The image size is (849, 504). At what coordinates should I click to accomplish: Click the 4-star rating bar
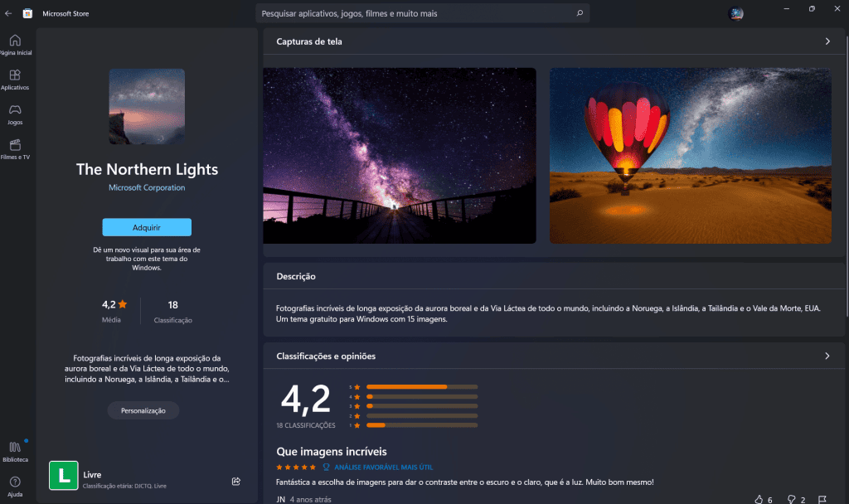coord(422,397)
